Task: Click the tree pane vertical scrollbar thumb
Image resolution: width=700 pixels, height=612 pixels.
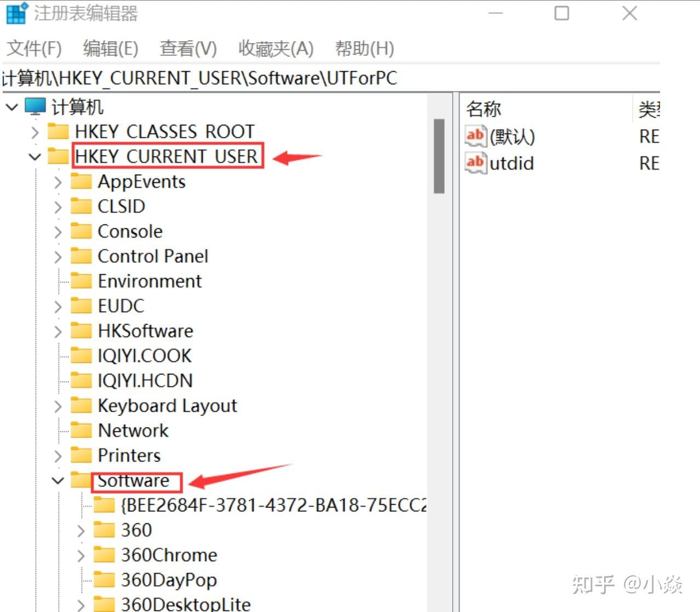Action: [439, 156]
